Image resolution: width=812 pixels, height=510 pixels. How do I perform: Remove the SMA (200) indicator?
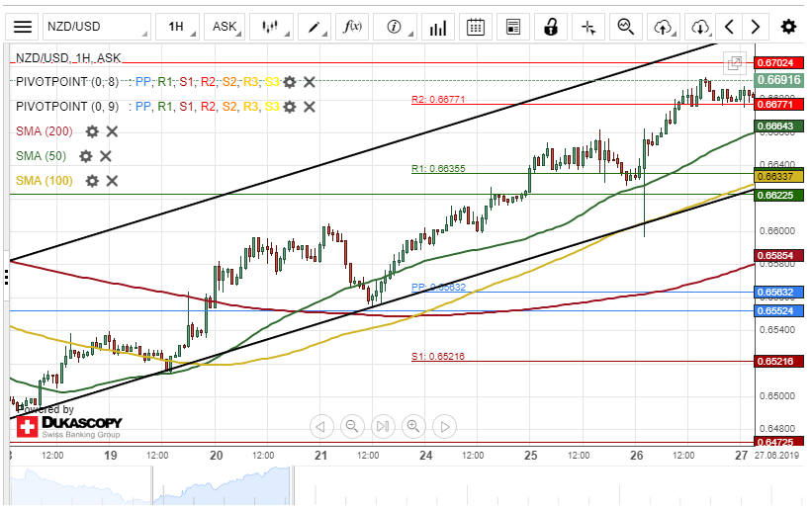point(113,131)
